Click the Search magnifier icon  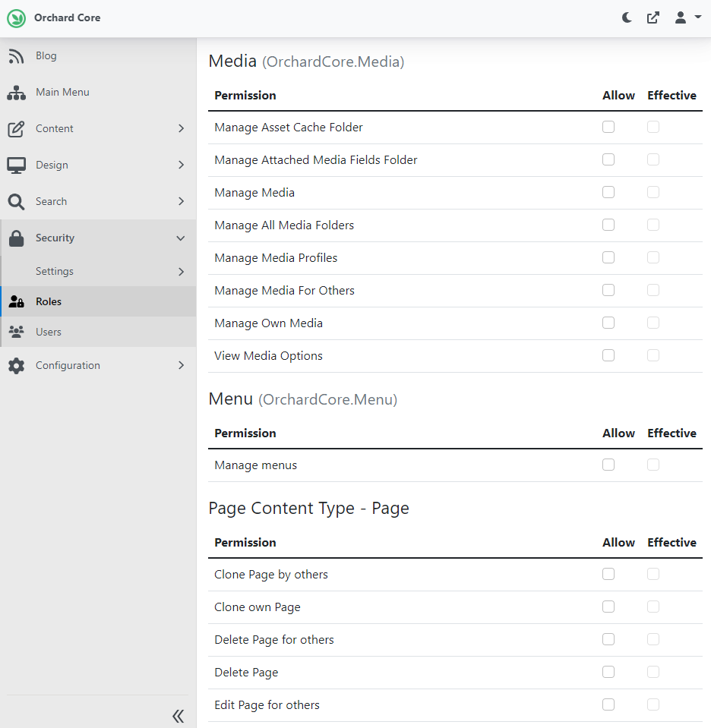tap(16, 201)
